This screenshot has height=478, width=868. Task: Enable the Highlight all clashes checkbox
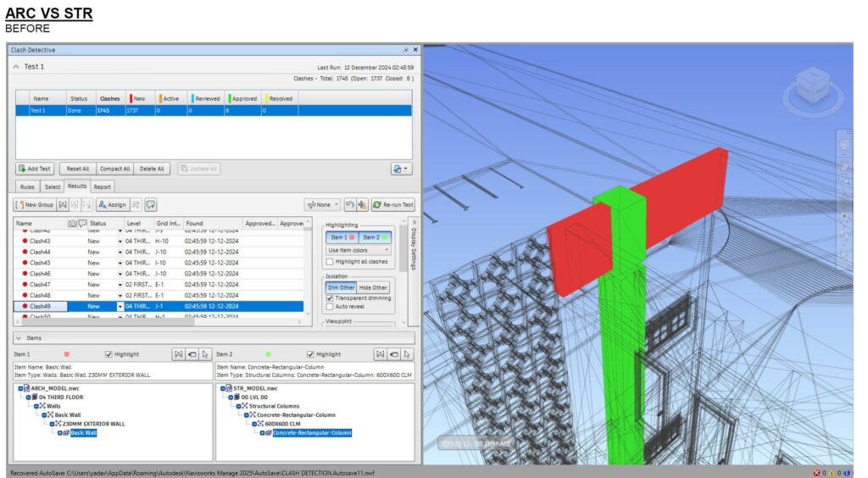330,262
